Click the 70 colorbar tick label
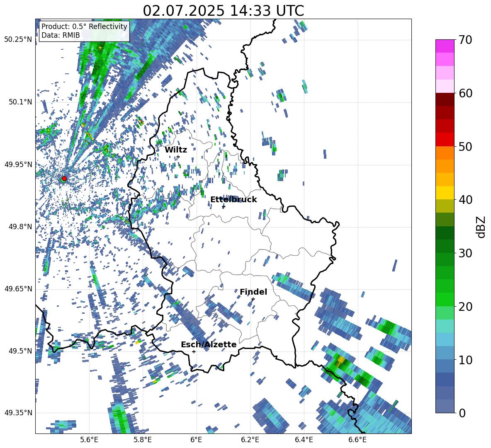 465,40
